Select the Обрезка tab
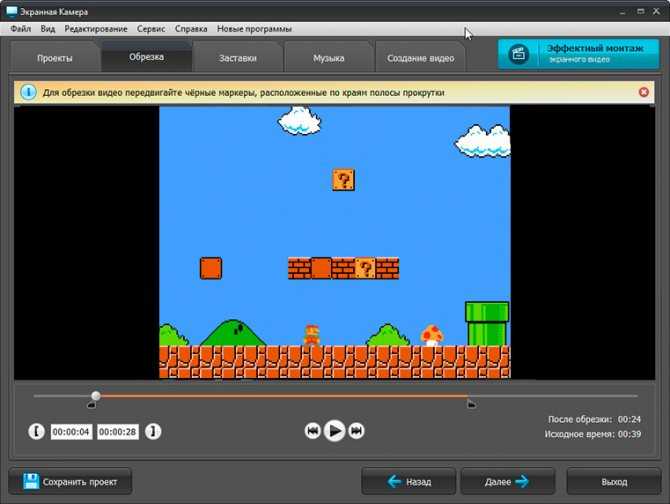 click(146, 57)
